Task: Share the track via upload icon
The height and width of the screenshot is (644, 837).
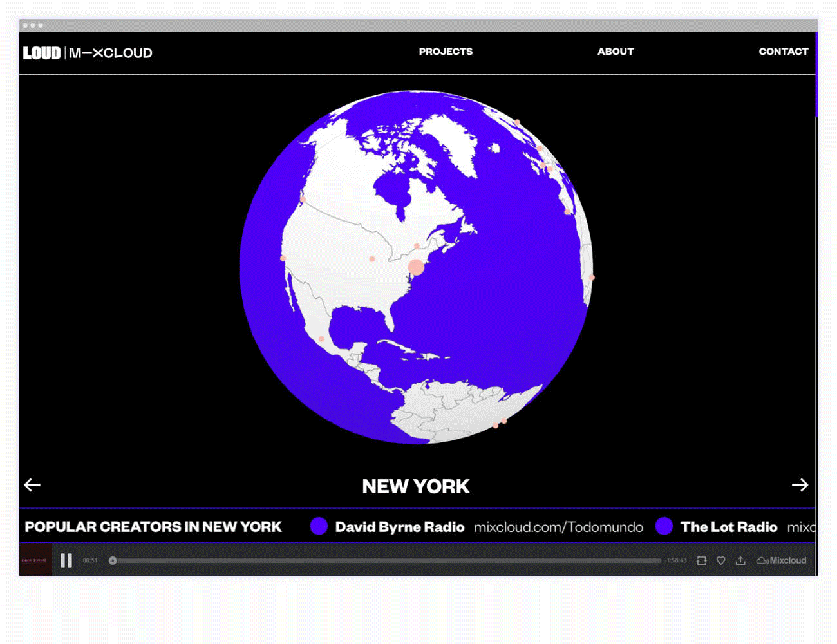Action: coord(740,561)
